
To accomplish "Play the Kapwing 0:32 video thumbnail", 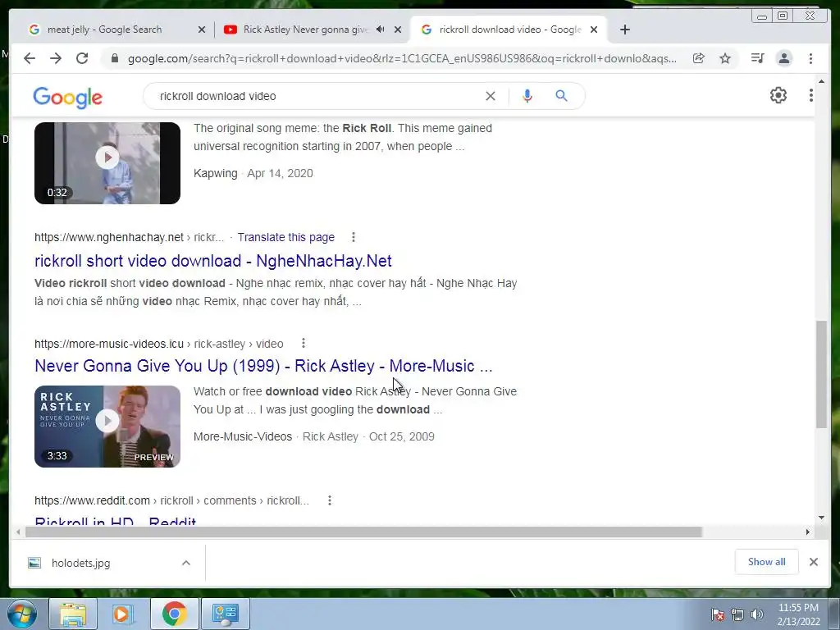I will click(107, 163).
